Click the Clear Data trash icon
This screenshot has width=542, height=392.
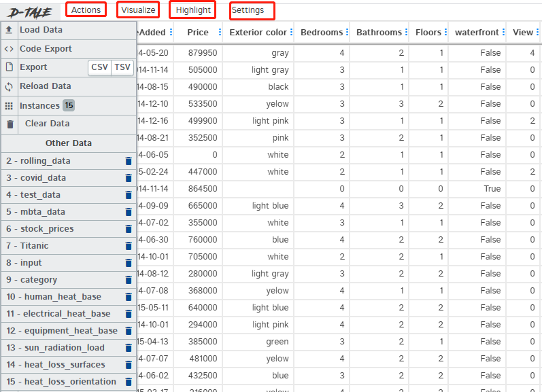(x=10, y=124)
